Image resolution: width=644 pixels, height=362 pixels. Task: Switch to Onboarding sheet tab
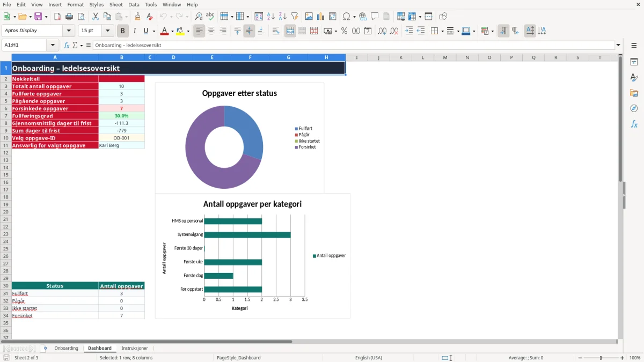[67, 348]
